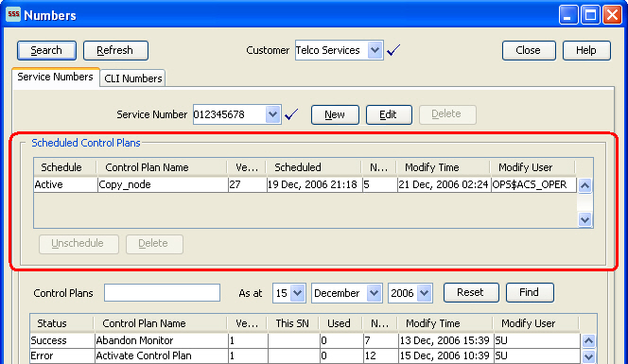Open Help for the Numbers window

tap(586, 50)
